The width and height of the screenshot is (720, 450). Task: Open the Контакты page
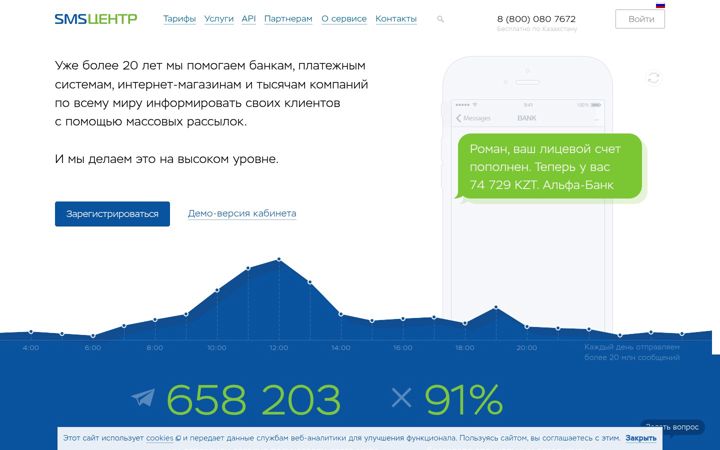coord(396,19)
